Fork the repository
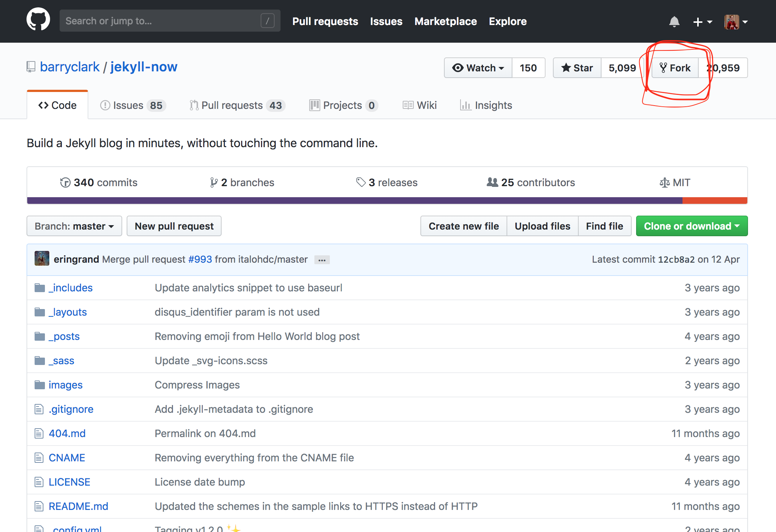This screenshot has width=776, height=532. coord(675,68)
